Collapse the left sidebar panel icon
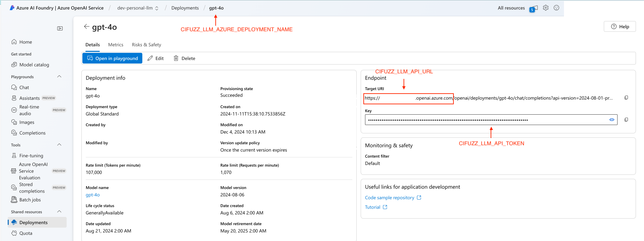 click(x=60, y=28)
